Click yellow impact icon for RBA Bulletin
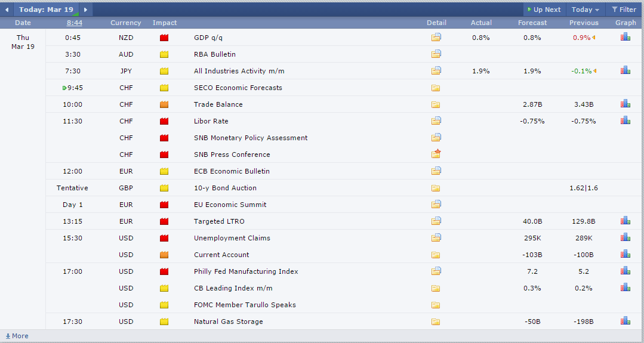Image resolution: width=644 pixels, height=343 pixels. click(x=164, y=54)
